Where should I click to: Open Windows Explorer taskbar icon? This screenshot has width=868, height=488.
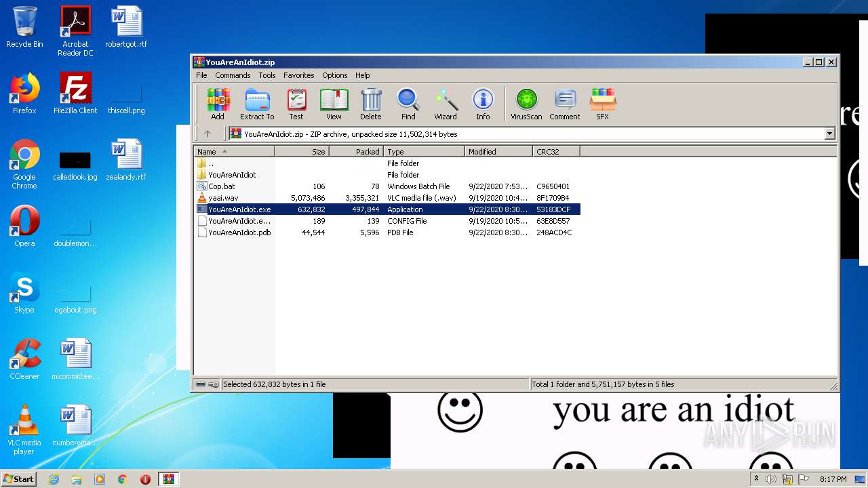tap(77, 479)
